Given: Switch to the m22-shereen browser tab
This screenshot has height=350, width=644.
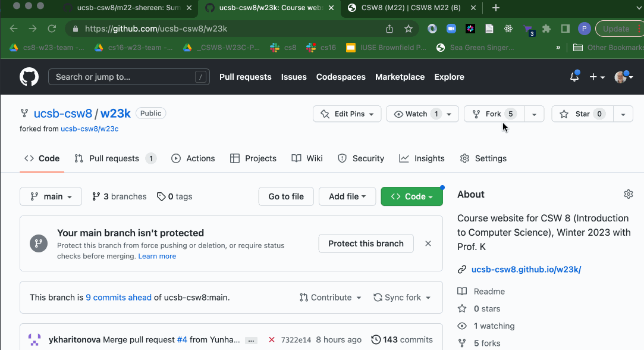Looking at the screenshot, I should pos(128,8).
